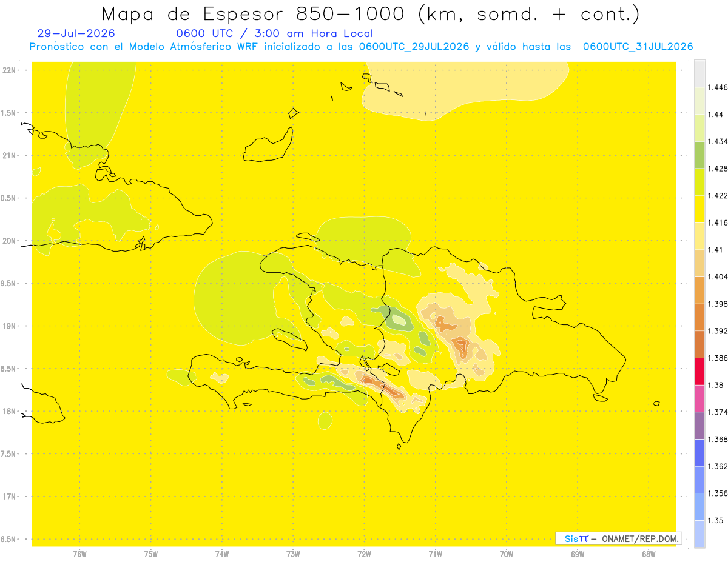Click the colorbar value '1.404'
728x562 pixels.
click(x=718, y=277)
